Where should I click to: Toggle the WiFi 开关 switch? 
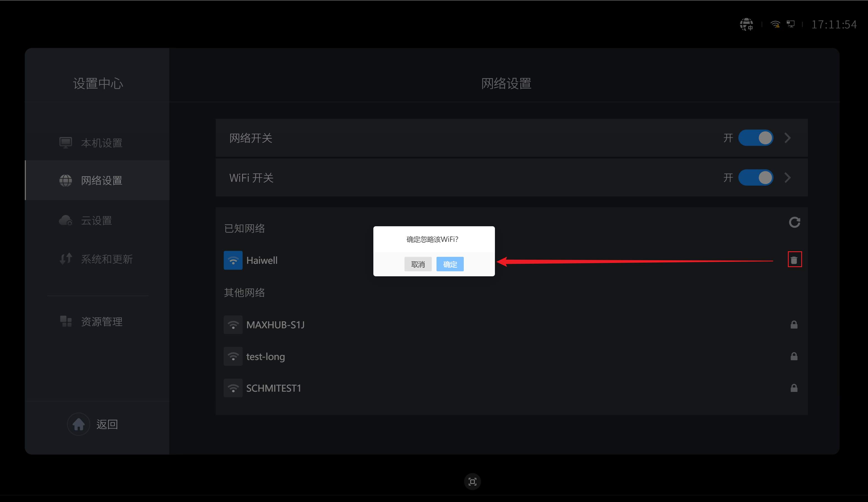coord(756,178)
